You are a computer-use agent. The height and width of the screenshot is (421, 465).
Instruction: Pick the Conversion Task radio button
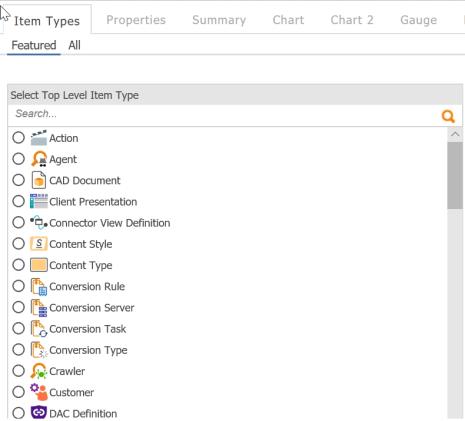point(19,328)
